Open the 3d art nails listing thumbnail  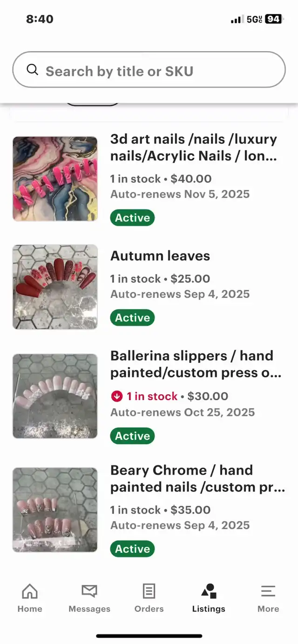[55, 179]
